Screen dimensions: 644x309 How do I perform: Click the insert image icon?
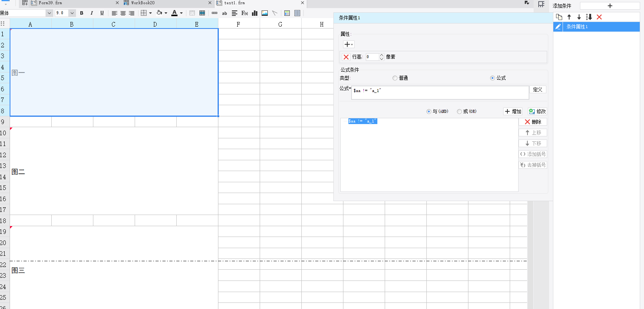(265, 13)
